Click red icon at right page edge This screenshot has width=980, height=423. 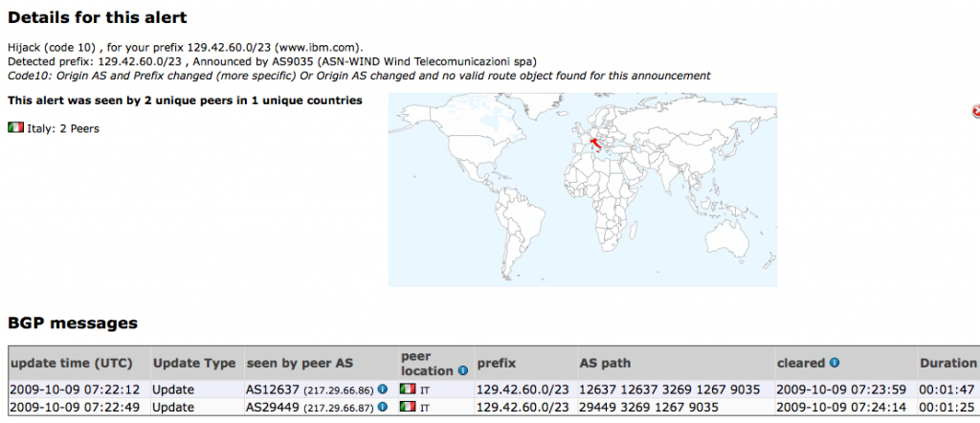pos(975,112)
